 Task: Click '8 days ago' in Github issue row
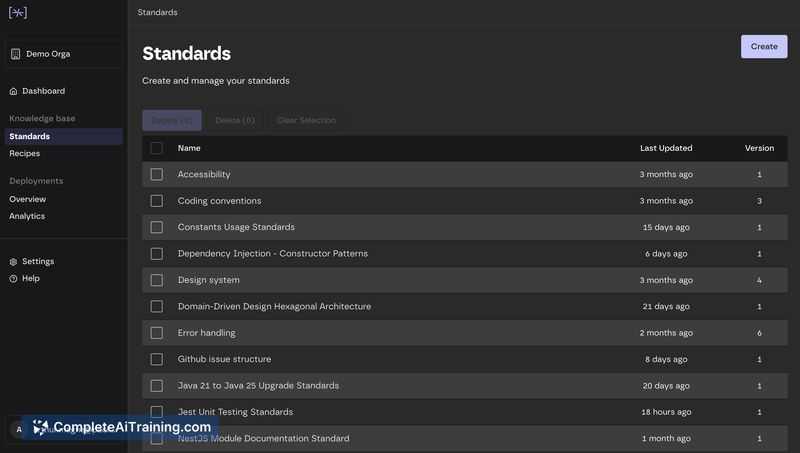tap(666, 360)
